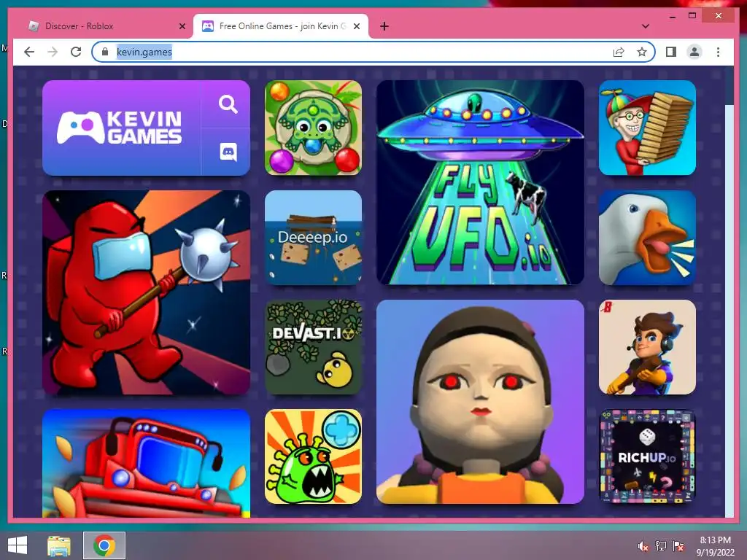This screenshot has width=747, height=560.
Task: Click the browser forward arrow
Action: coord(53,52)
